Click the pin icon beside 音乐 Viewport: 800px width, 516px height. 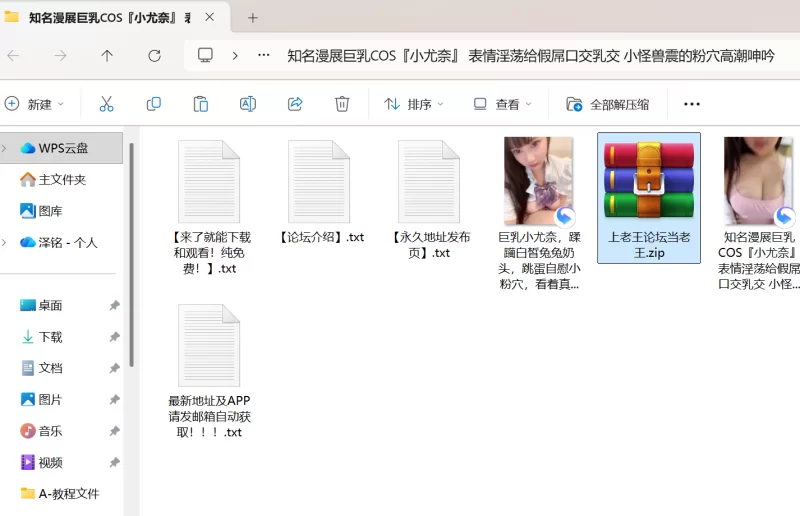114,431
